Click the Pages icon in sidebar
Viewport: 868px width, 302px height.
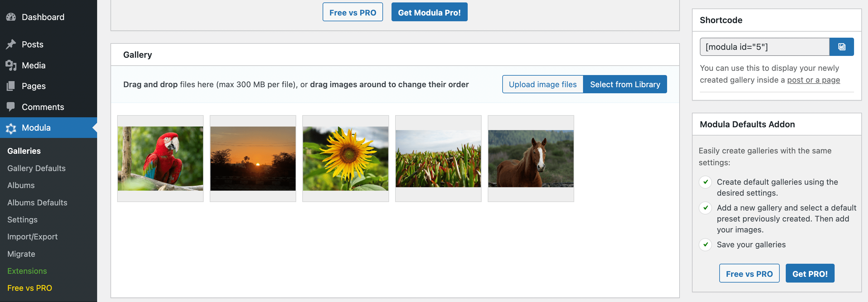pos(11,86)
